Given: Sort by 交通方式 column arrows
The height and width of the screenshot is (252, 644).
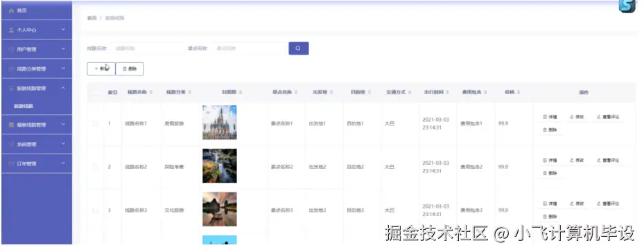Looking at the screenshot, I should pyautogui.click(x=410, y=92).
